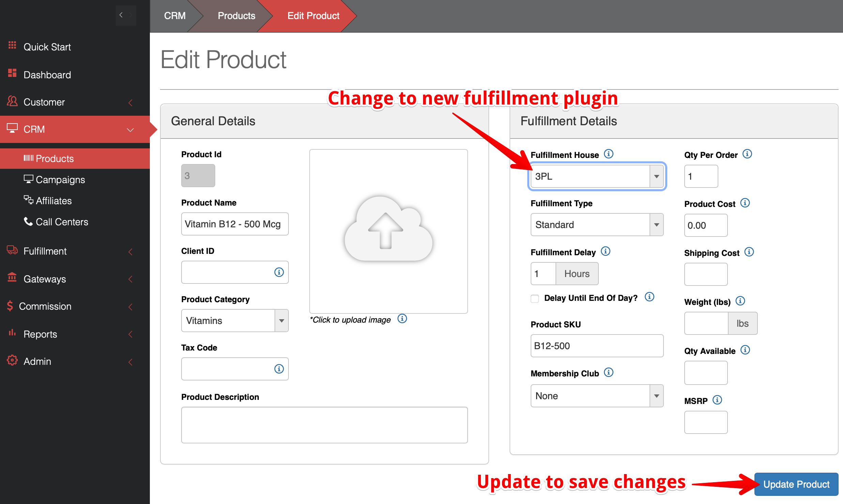Click the MSRP info icon
Viewport: 843px width, 504px height.
coord(717,400)
